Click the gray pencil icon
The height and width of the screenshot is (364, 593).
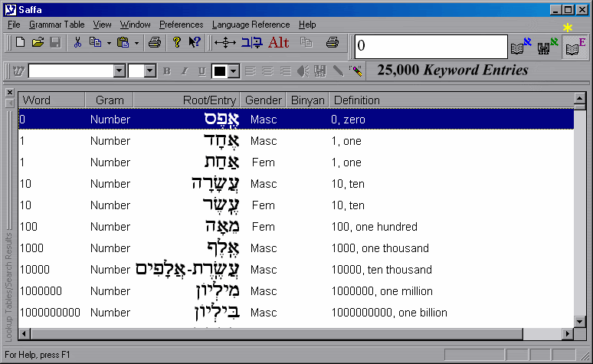click(x=338, y=71)
